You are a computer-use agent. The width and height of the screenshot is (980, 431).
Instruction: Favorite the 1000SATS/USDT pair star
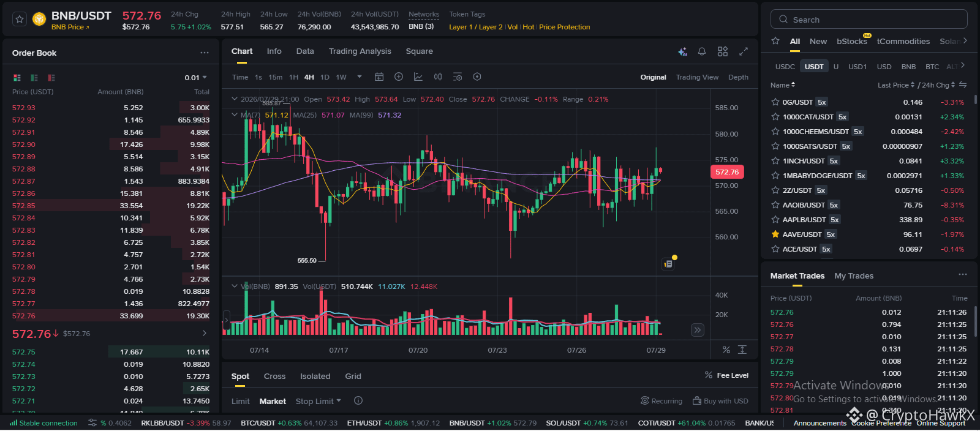[775, 146]
